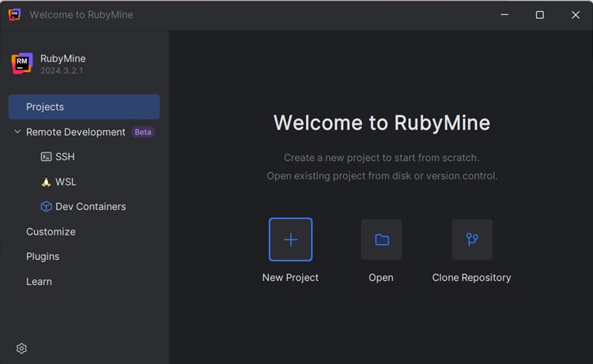The image size is (593, 364).
Task: Click the 2024.3.2.1 version text
Action: 62,70
